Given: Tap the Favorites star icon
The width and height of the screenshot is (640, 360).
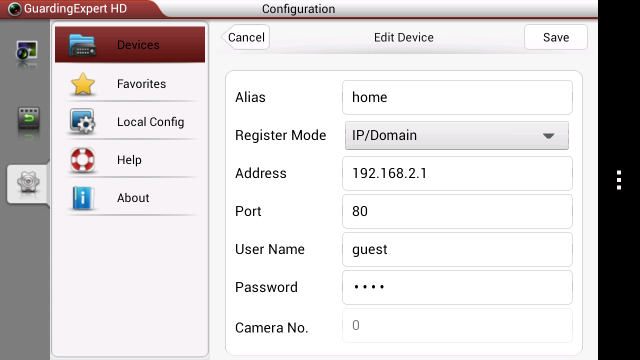Looking at the screenshot, I should point(83,84).
